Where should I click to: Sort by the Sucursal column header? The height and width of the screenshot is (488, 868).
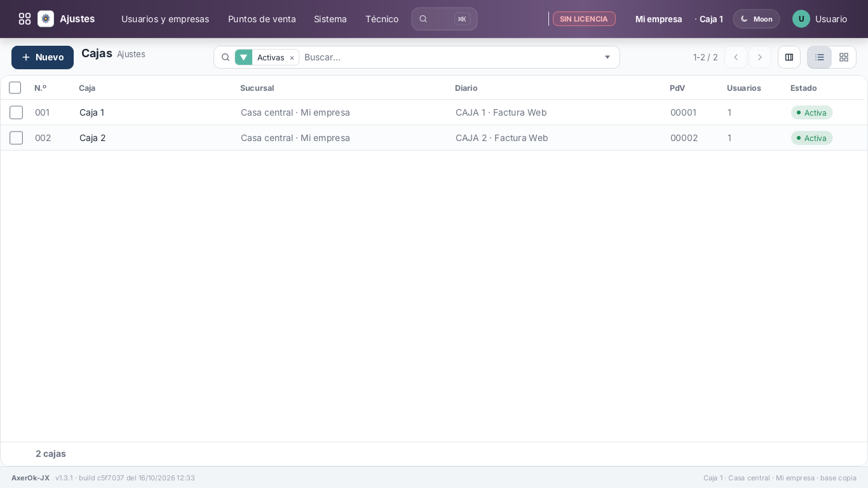(257, 88)
